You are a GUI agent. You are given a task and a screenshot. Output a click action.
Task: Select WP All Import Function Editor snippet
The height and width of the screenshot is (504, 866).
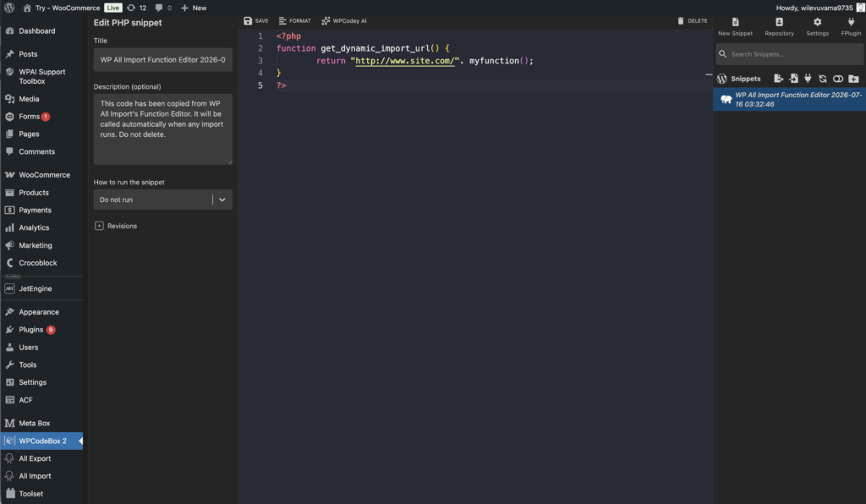click(x=789, y=100)
